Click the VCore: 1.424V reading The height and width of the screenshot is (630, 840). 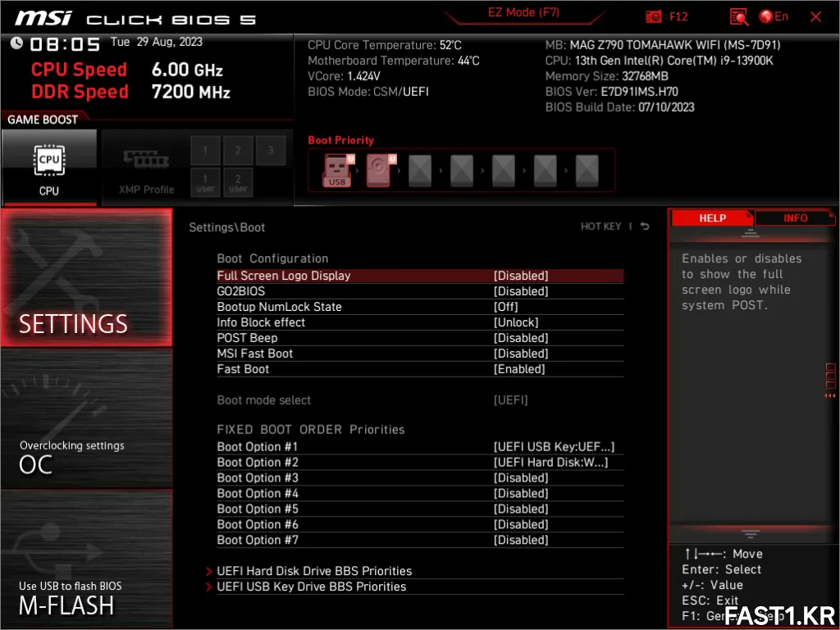(x=344, y=76)
